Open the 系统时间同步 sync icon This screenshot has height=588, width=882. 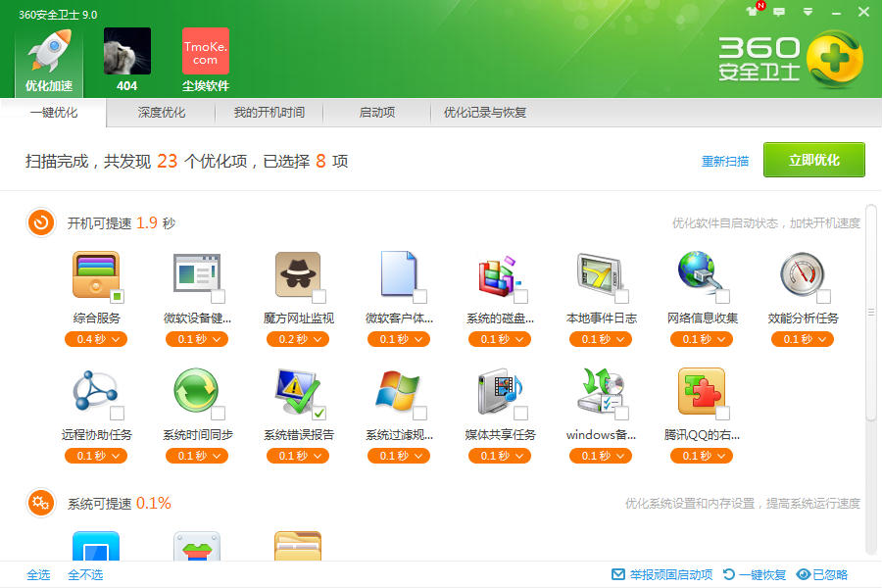197,410
